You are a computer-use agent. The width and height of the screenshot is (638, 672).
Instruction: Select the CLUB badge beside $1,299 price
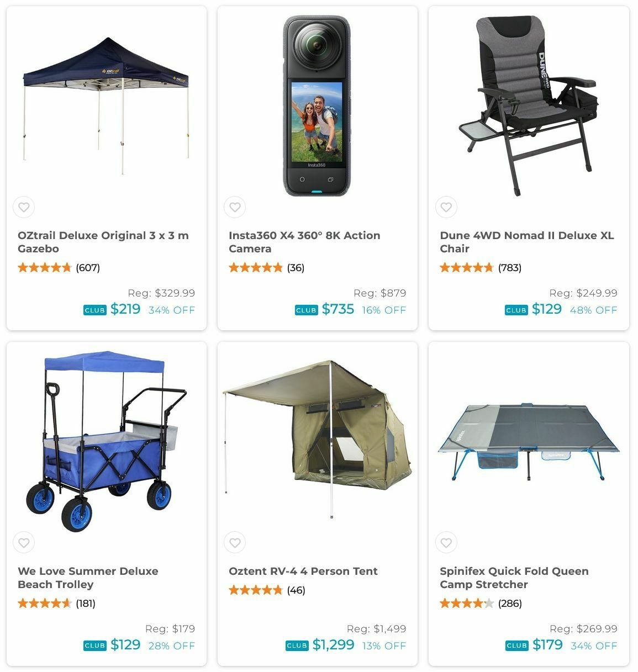pyautogui.click(x=297, y=645)
